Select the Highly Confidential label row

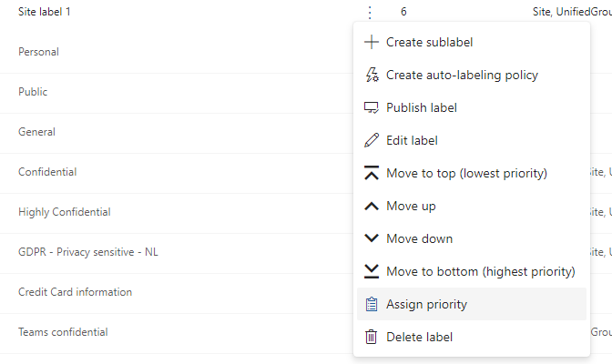(x=65, y=212)
